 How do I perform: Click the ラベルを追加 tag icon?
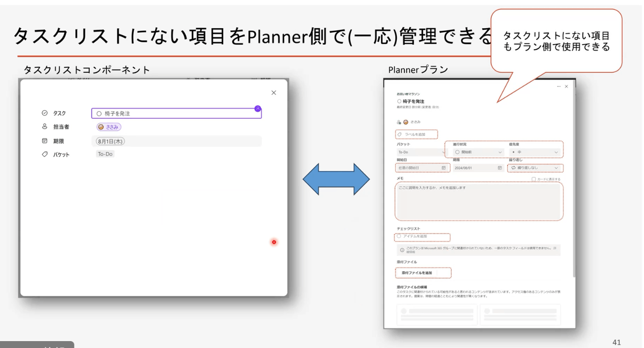coord(400,134)
